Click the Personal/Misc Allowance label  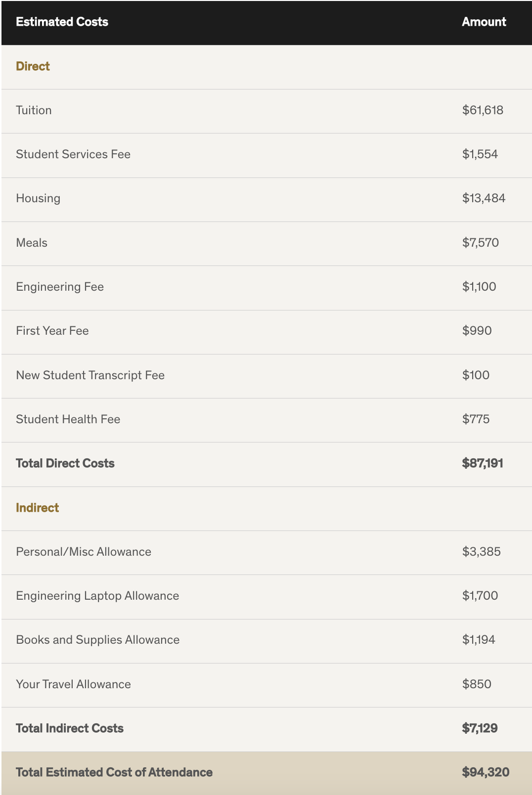[x=84, y=552]
